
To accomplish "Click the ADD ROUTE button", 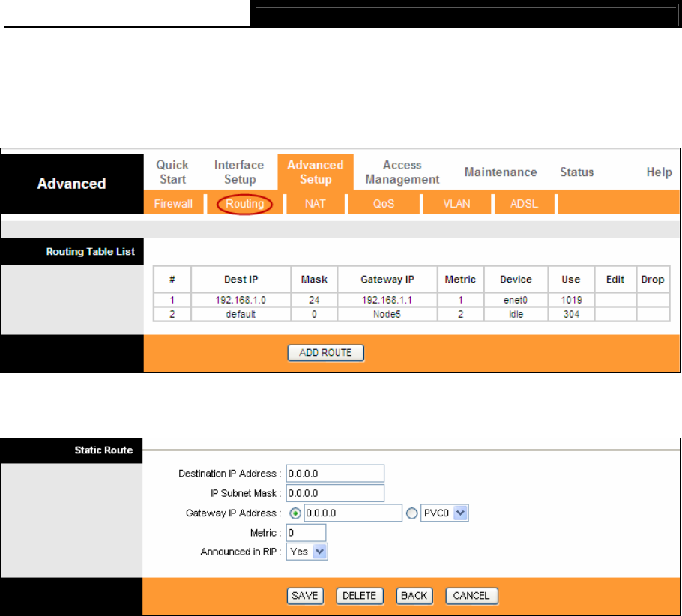I will point(326,353).
